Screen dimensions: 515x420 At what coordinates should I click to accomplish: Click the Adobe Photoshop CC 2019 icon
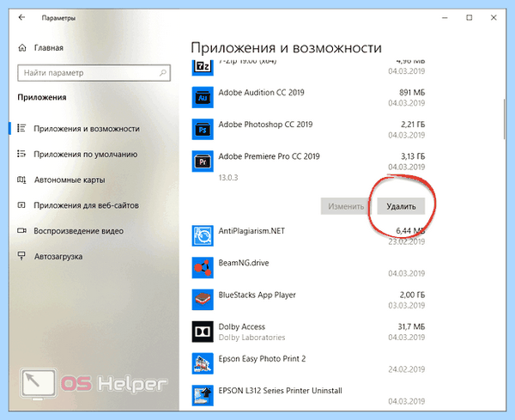click(x=203, y=129)
